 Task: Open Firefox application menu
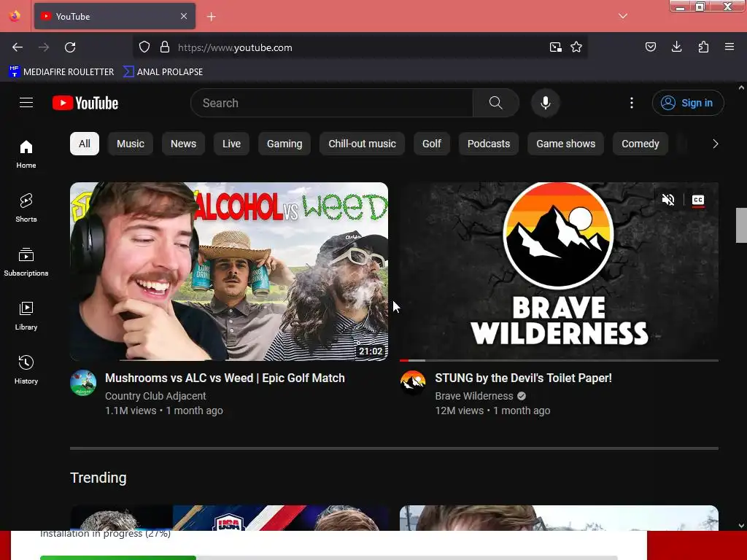(x=729, y=47)
